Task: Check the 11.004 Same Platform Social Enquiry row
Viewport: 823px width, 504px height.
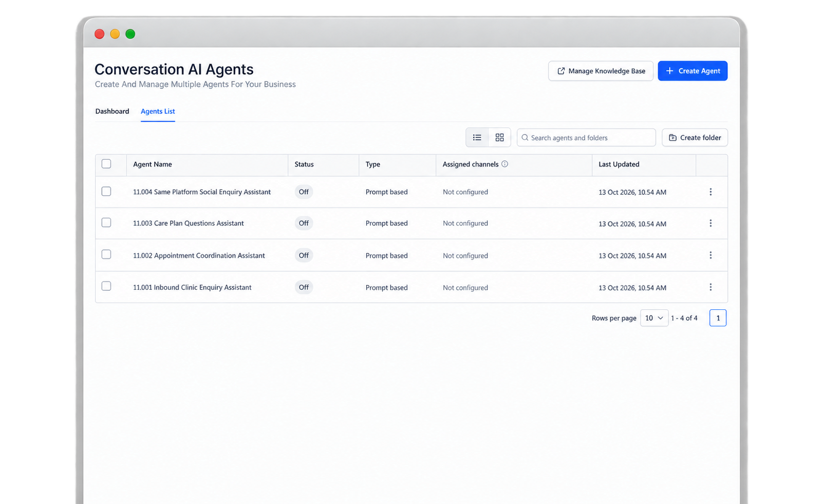Action: point(106,191)
